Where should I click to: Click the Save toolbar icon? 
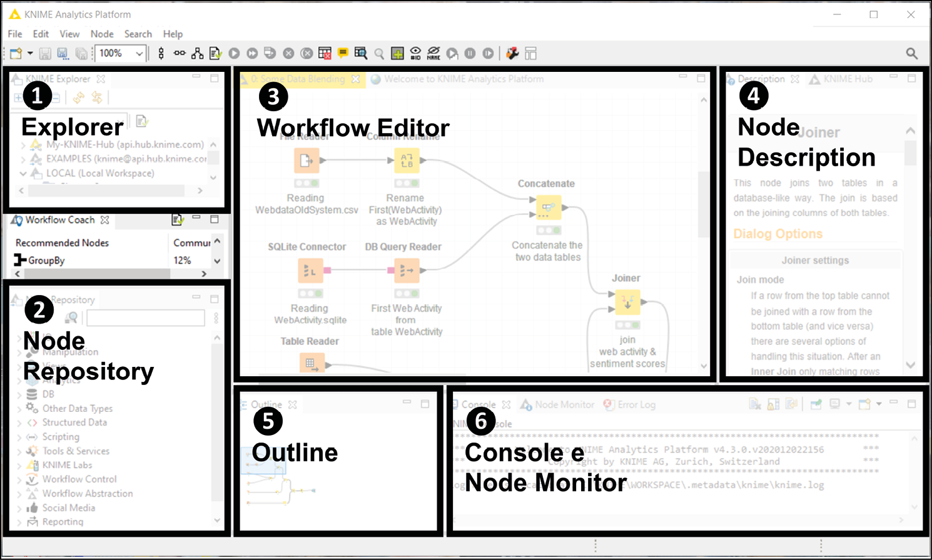tap(45, 54)
